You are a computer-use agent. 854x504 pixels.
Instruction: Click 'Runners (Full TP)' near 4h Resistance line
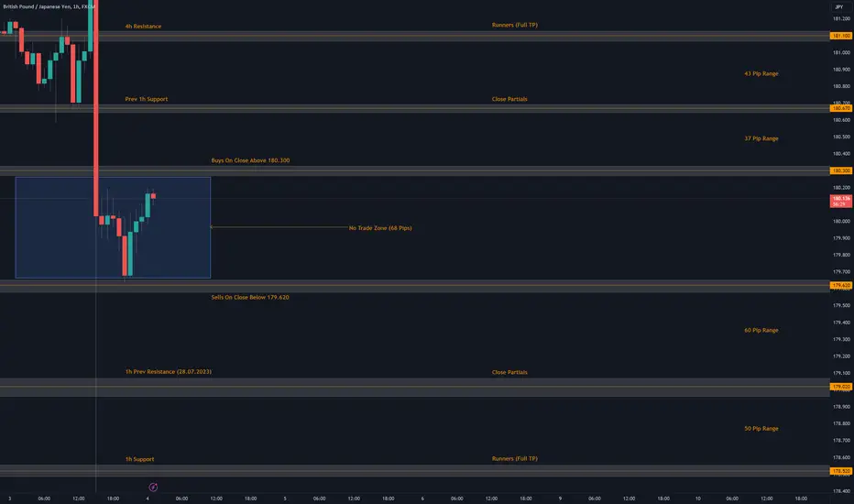[515, 25]
